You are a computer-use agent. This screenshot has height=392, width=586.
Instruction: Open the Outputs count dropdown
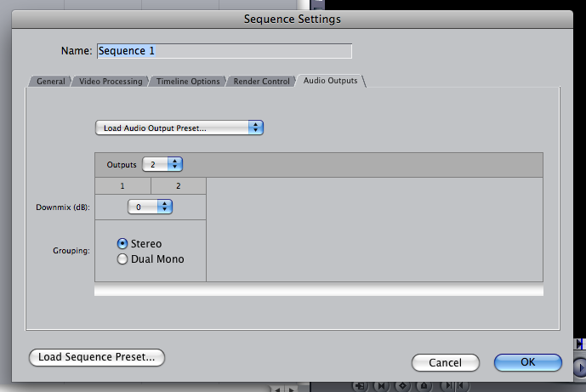[x=162, y=164]
